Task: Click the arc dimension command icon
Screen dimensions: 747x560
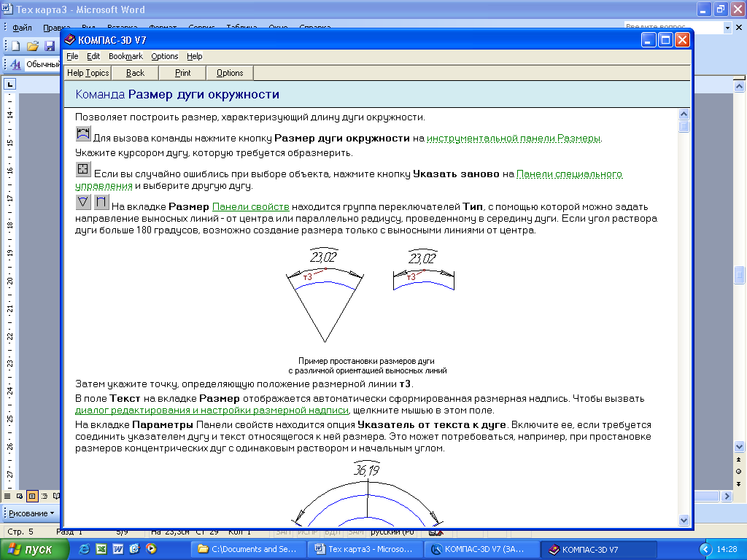Action: pyautogui.click(x=83, y=134)
